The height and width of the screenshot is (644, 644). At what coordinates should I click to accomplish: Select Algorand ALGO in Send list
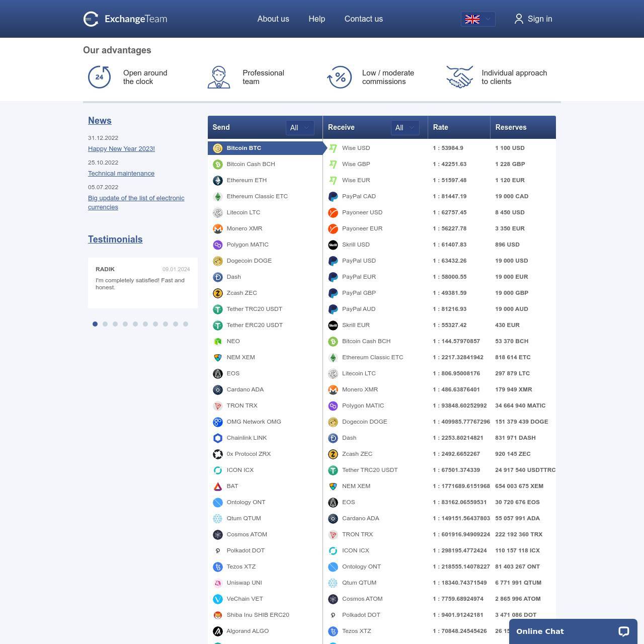coord(265,631)
